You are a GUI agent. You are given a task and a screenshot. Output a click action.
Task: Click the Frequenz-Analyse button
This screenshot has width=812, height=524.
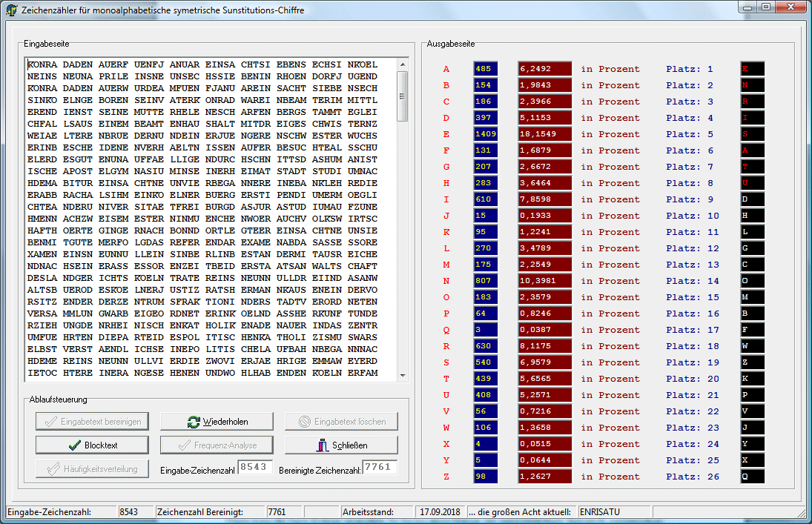click(x=217, y=445)
